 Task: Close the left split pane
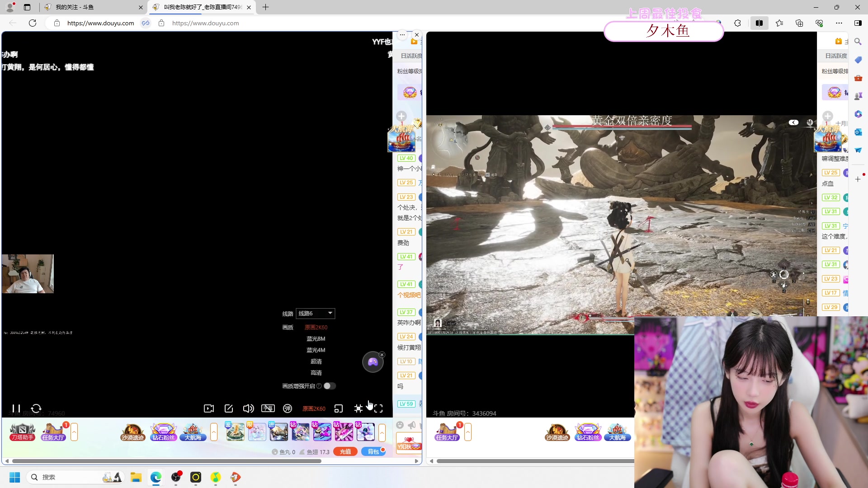(417, 35)
